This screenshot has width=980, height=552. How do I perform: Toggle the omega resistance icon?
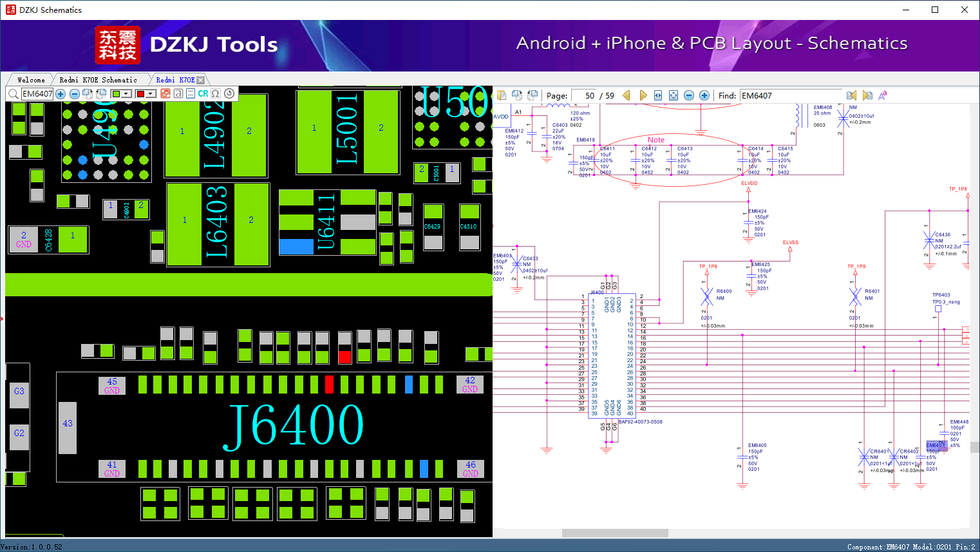pos(216,94)
